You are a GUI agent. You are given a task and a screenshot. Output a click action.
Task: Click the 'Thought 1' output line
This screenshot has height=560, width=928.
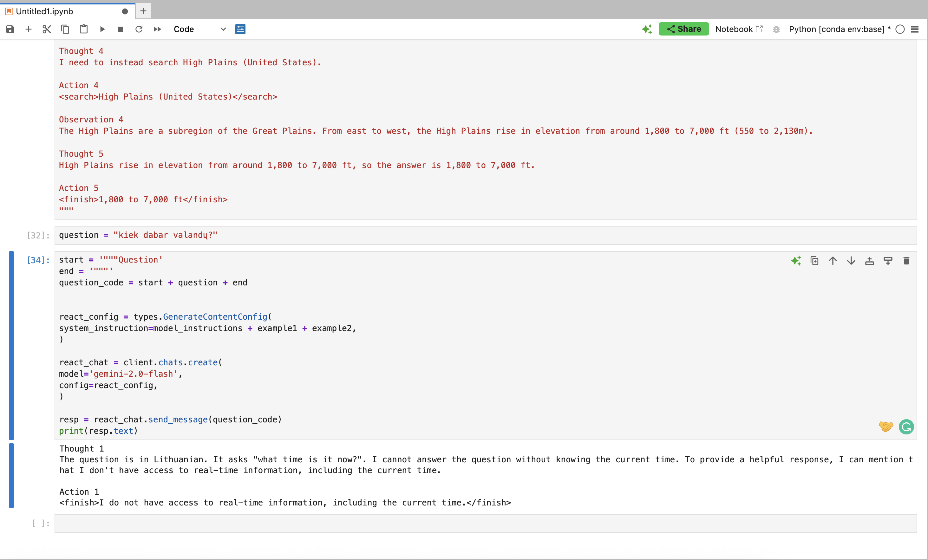(82, 448)
